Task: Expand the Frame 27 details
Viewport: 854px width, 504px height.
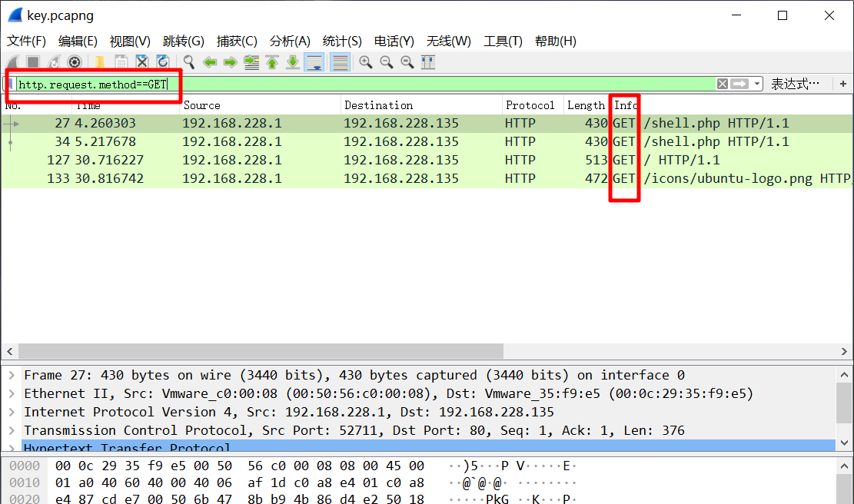Action: coord(12,375)
